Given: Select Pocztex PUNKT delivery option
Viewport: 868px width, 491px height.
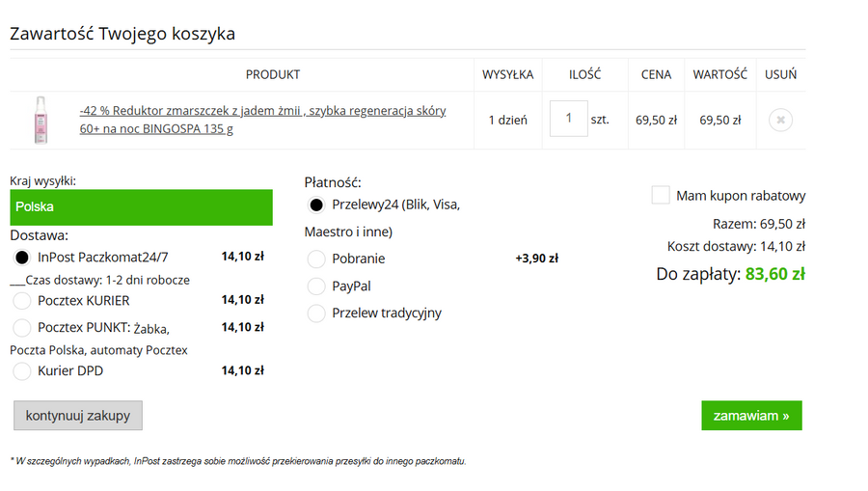Looking at the screenshot, I should pos(22,328).
